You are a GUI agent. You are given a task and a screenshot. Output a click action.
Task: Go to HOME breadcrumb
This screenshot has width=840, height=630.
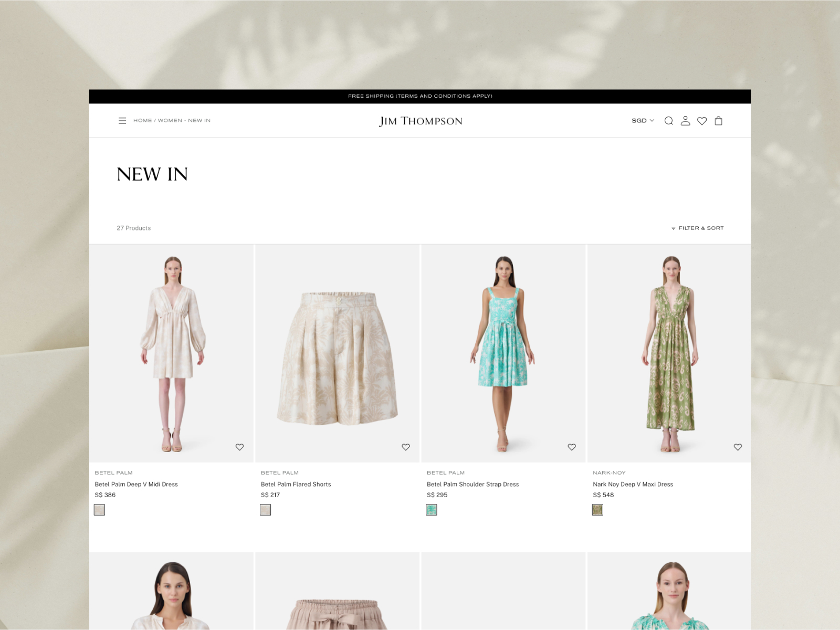point(142,121)
